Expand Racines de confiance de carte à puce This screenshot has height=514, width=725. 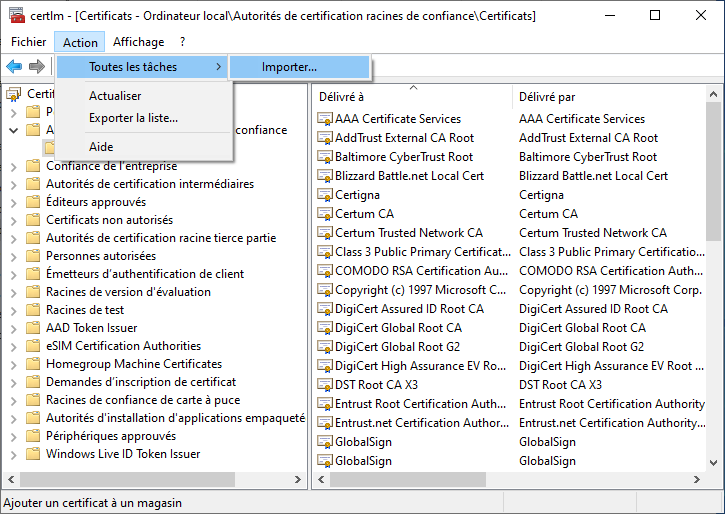[x=13, y=401]
